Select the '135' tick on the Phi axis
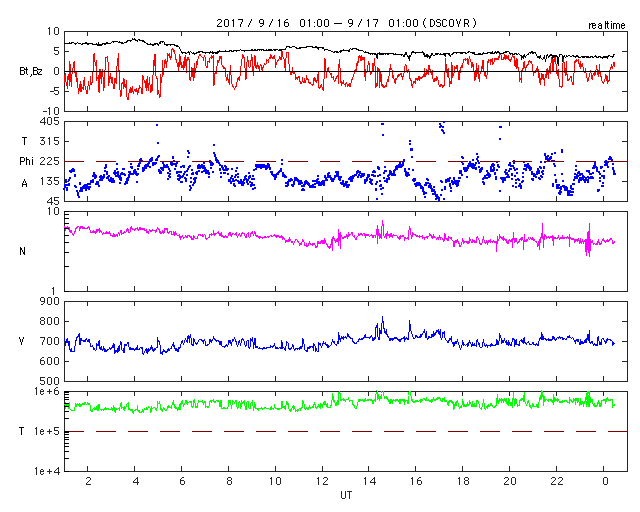 pyautogui.click(x=49, y=181)
